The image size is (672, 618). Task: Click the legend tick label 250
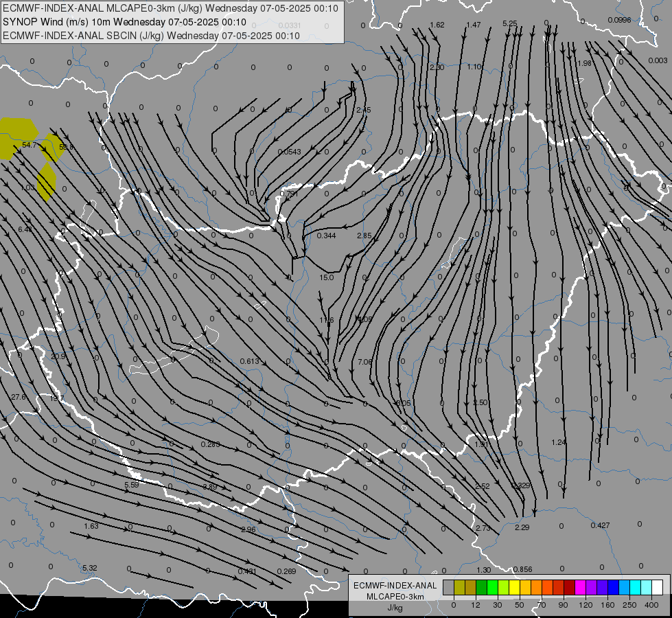pos(629,605)
